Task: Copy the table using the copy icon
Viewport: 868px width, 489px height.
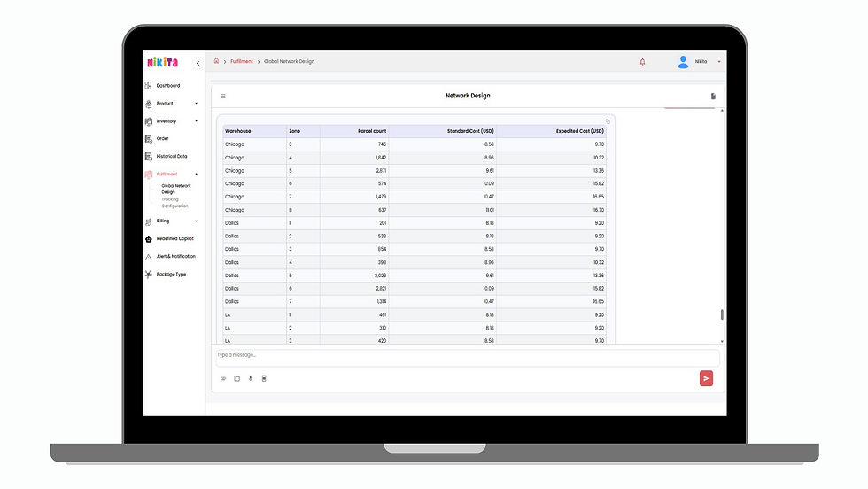Action: pos(608,121)
